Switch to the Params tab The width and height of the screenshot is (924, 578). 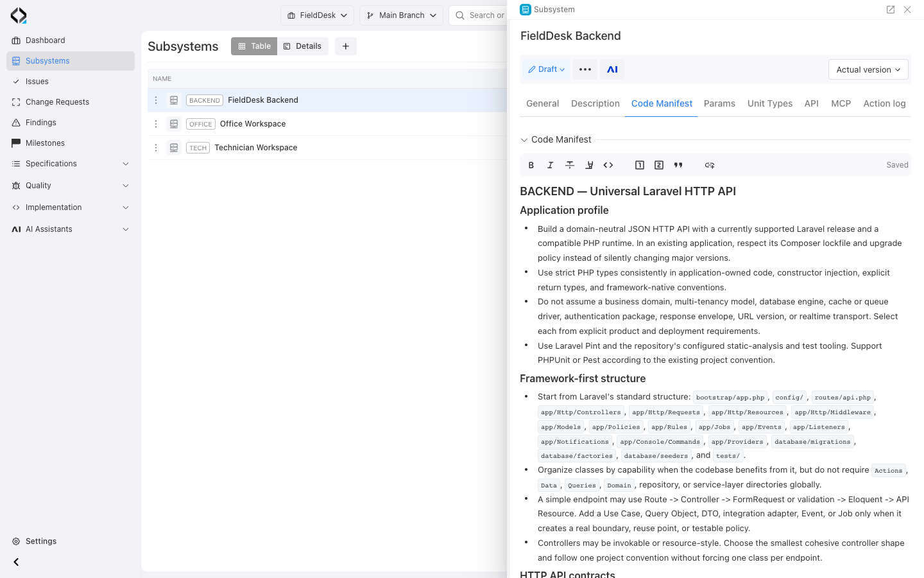click(x=719, y=103)
